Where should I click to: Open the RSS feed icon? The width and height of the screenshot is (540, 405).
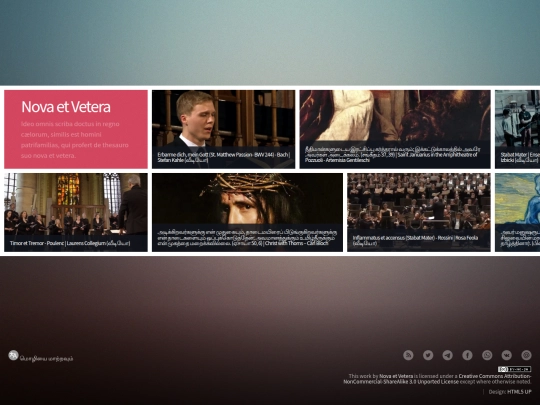[x=408, y=355]
